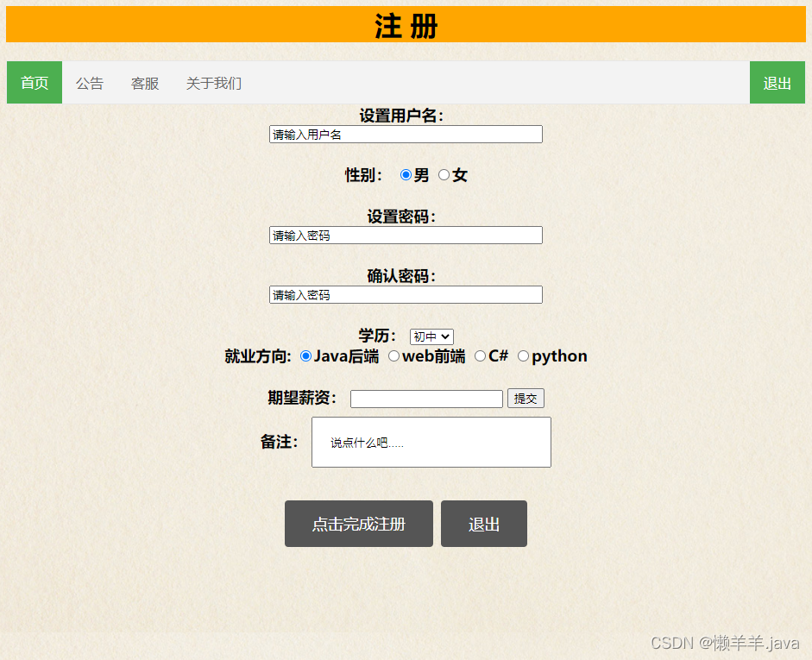The image size is (812, 660).
Task: Click the expected salary input box
Action: click(x=425, y=398)
